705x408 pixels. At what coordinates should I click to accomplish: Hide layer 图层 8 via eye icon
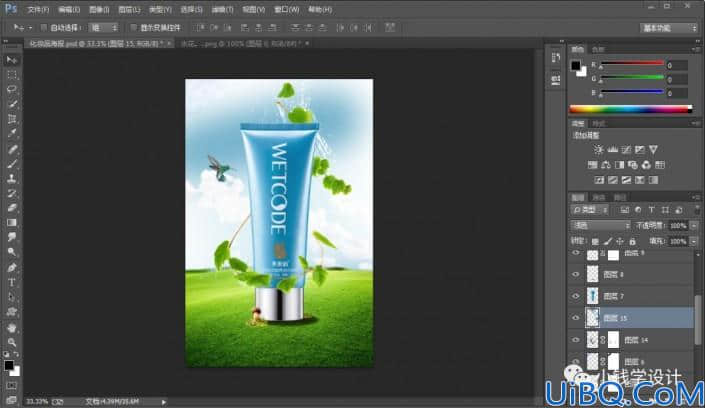[x=576, y=274]
